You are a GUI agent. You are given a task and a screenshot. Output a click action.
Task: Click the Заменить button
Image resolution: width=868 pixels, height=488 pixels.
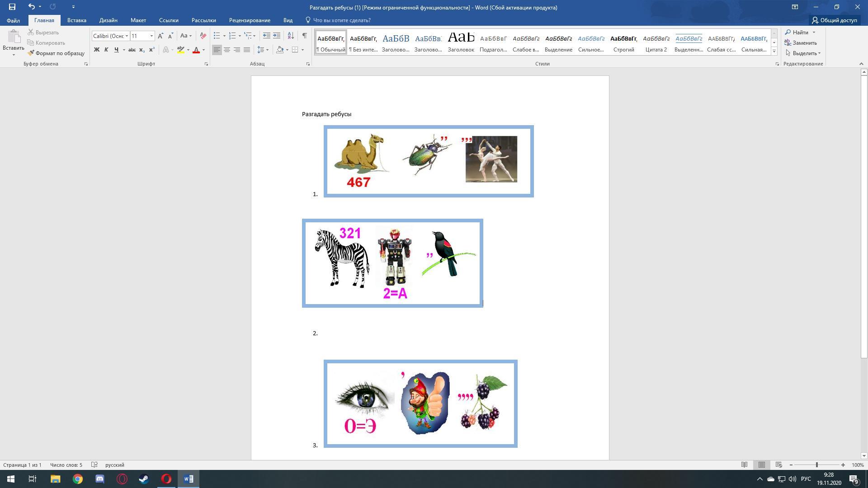point(801,43)
